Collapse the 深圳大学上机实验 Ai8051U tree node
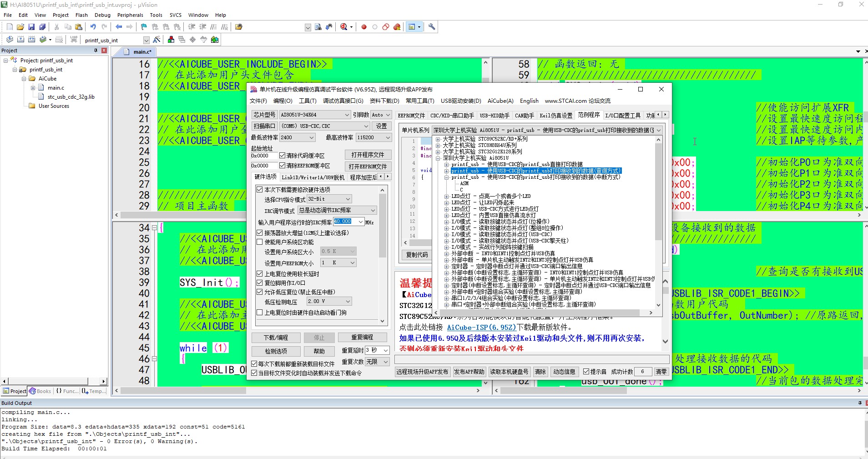This screenshot has width=868, height=459. tap(438, 158)
